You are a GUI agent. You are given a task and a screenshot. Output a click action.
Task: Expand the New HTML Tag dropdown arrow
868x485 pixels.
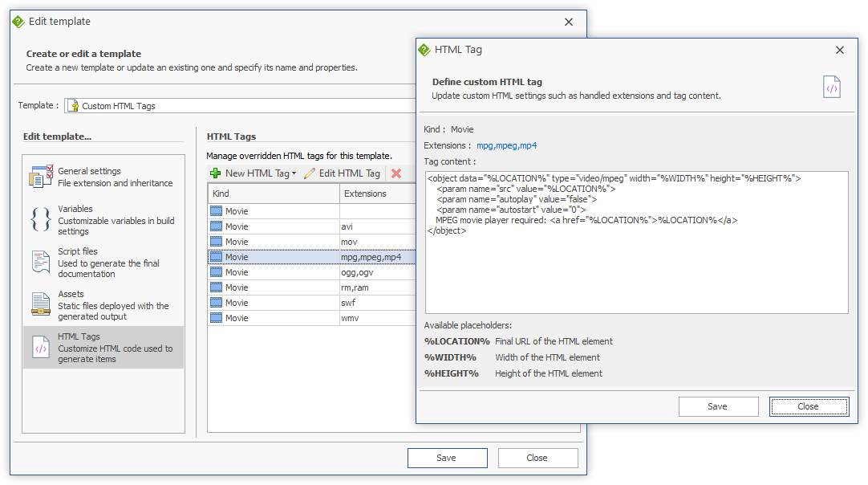[294, 173]
